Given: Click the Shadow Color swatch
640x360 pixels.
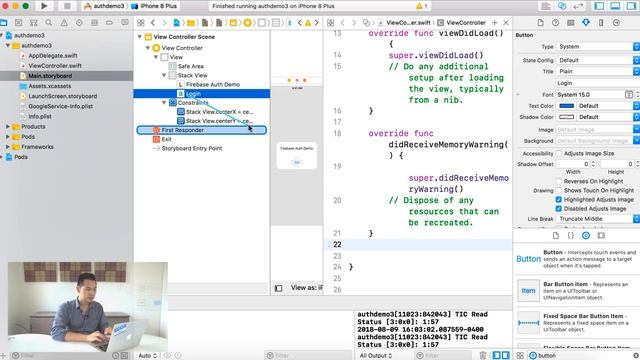Looking at the screenshot, I should coord(566,117).
